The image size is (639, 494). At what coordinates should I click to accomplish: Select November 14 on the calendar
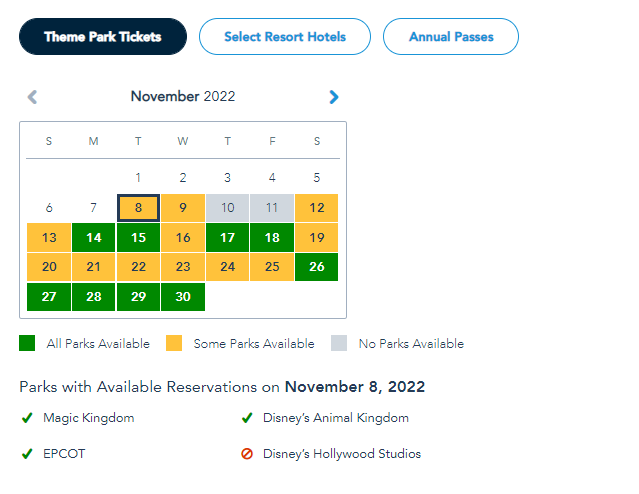click(93, 238)
